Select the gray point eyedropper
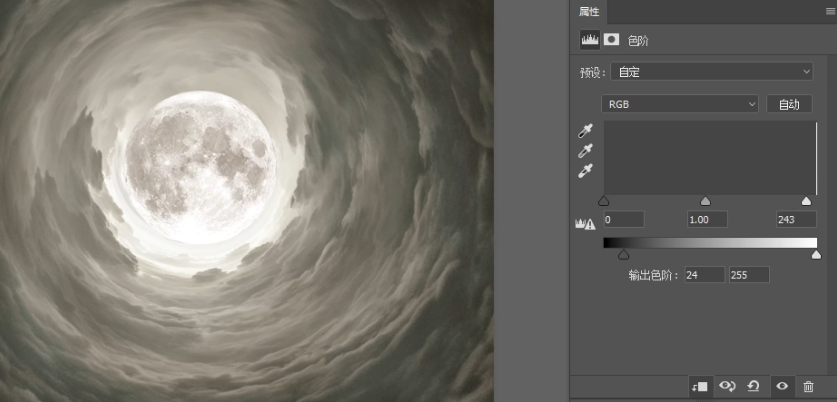 (586, 151)
